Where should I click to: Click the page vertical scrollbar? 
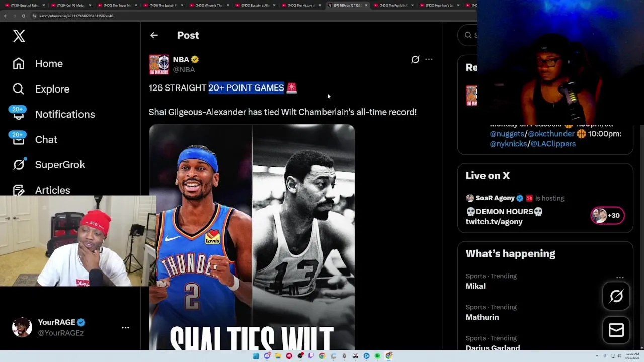pyautogui.click(x=641, y=186)
